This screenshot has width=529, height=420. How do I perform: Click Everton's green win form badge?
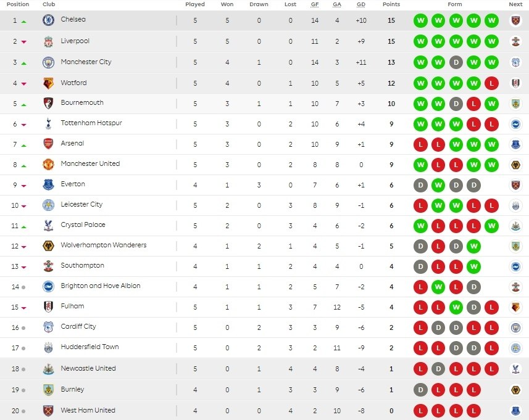pyautogui.click(x=438, y=185)
